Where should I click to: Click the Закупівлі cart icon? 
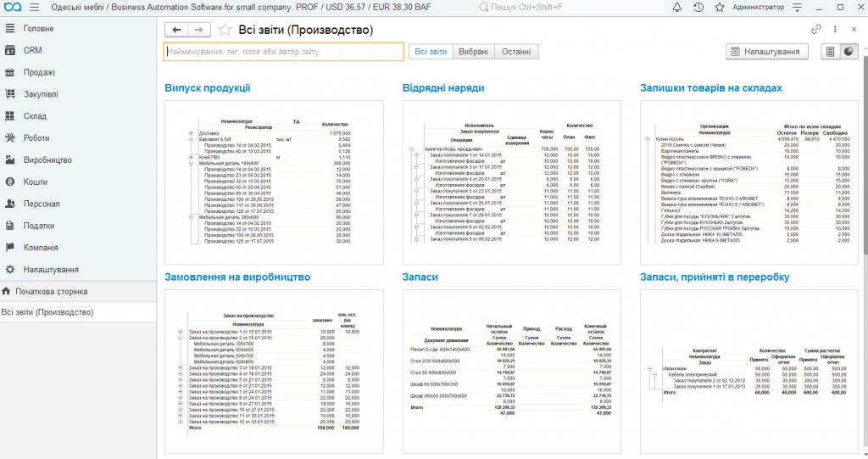[x=10, y=94]
